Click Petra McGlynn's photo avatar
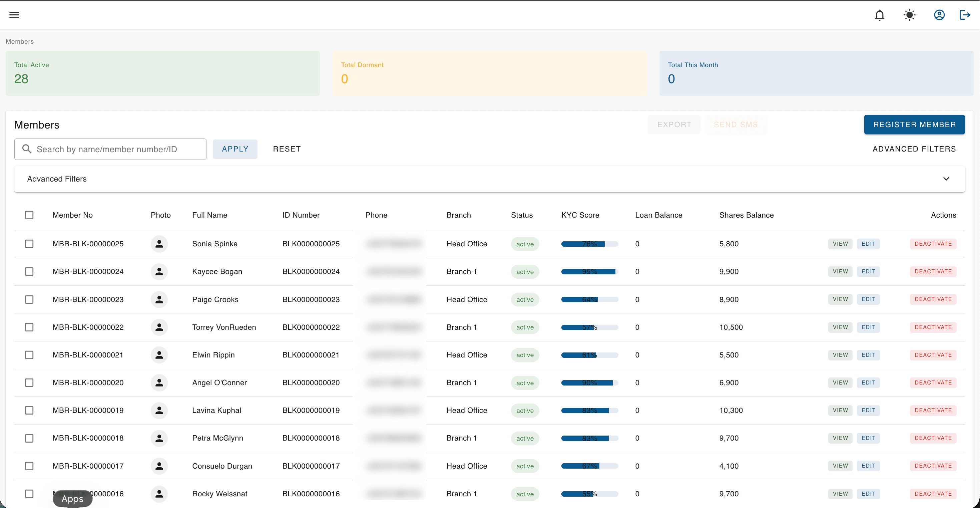The width and height of the screenshot is (980, 508). point(159,438)
